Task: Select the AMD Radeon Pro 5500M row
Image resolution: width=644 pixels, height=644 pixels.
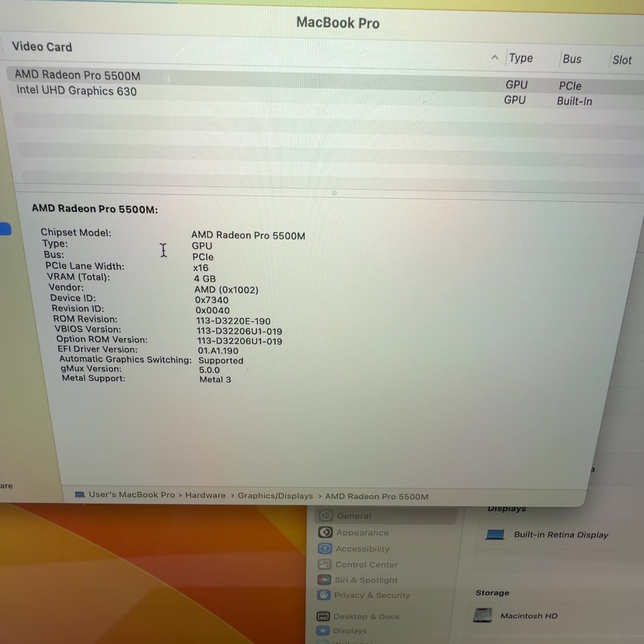Action: 77,76
